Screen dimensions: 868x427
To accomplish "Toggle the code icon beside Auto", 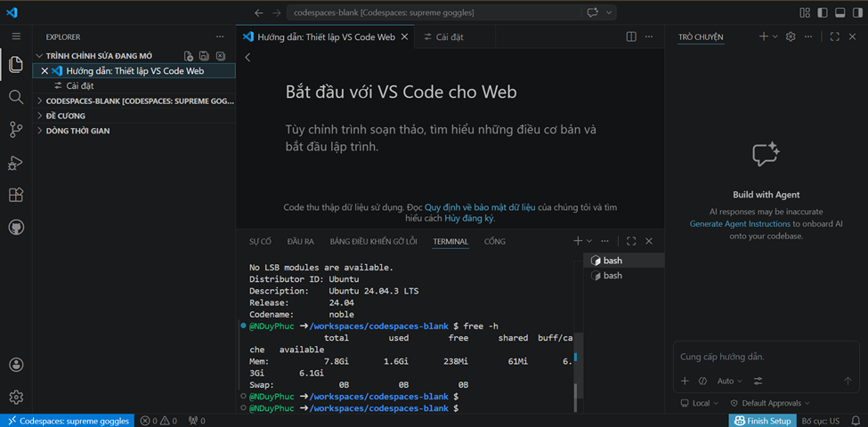I will point(703,381).
